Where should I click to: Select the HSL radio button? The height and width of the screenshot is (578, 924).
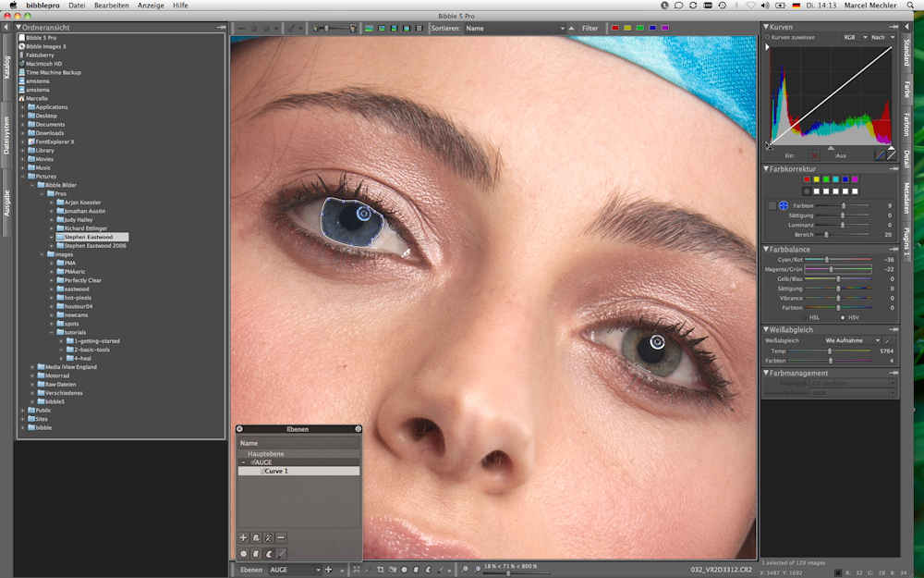coord(813,317)
